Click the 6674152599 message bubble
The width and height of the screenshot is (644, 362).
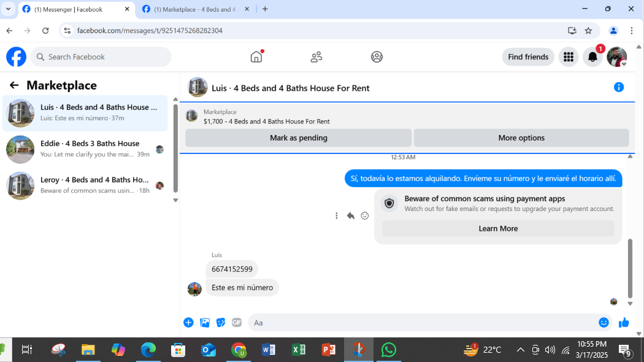pos(232,269)
